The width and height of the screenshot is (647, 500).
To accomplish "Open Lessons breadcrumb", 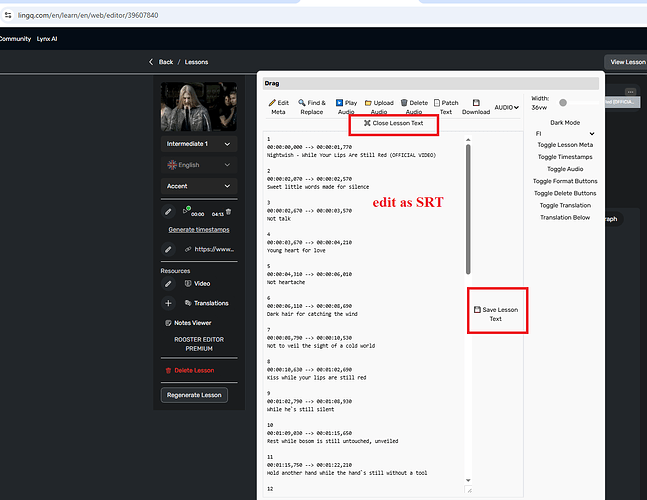I will (196, 62).
